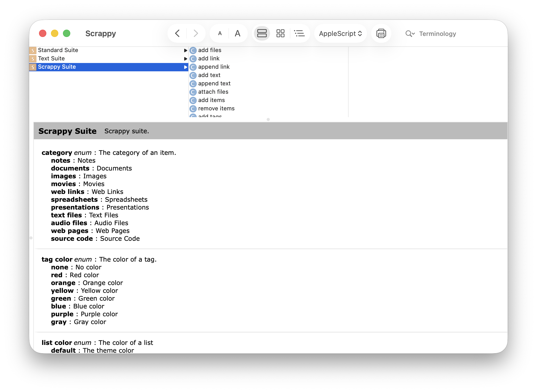Select the append text command
The image size is (537, 392).
coord(214,83)
